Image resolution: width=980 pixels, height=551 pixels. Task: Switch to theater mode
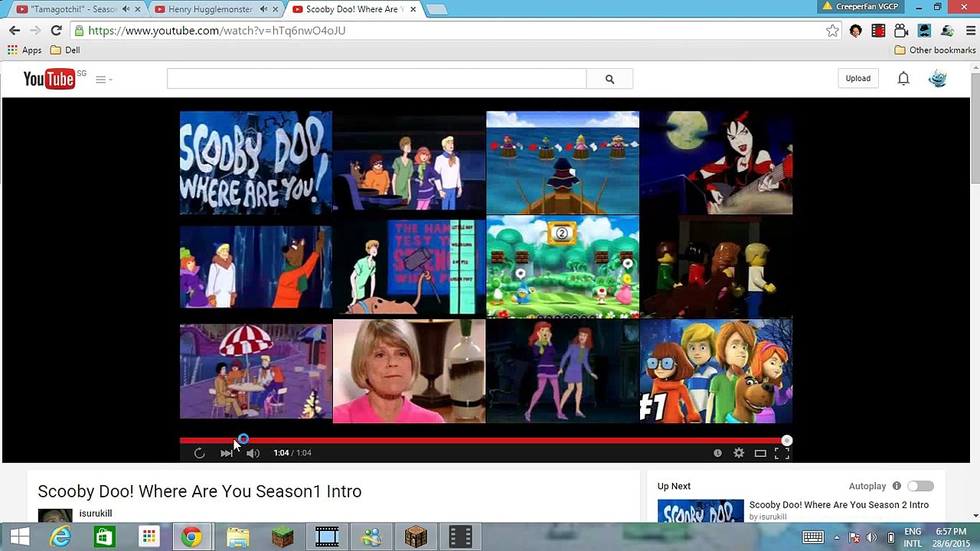pos(760,453)
